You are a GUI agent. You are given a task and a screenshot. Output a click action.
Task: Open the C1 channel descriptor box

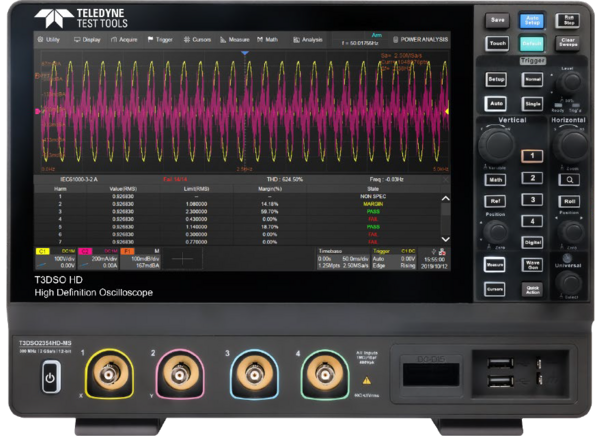(x=55, y=259)
